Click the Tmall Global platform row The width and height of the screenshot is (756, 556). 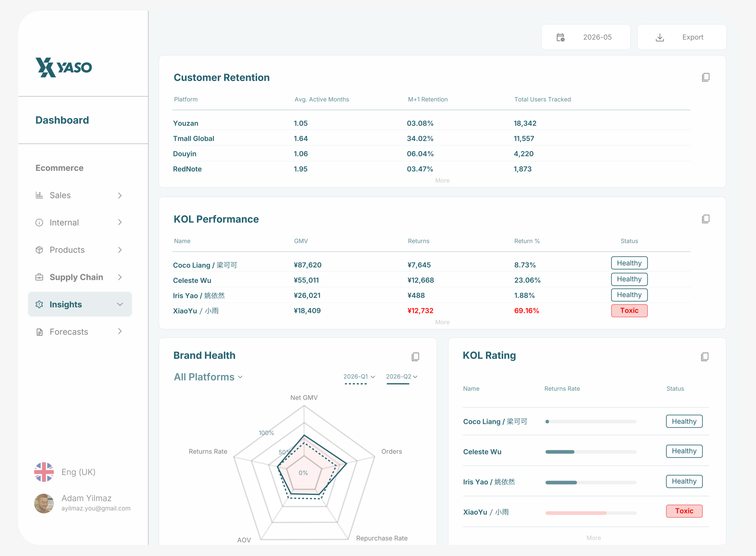point(432,139)
